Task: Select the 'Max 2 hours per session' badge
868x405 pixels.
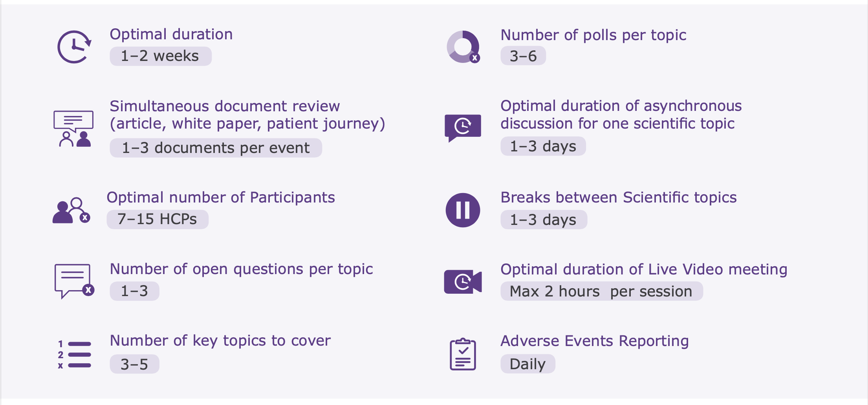Action: click(x=602, y=291)
